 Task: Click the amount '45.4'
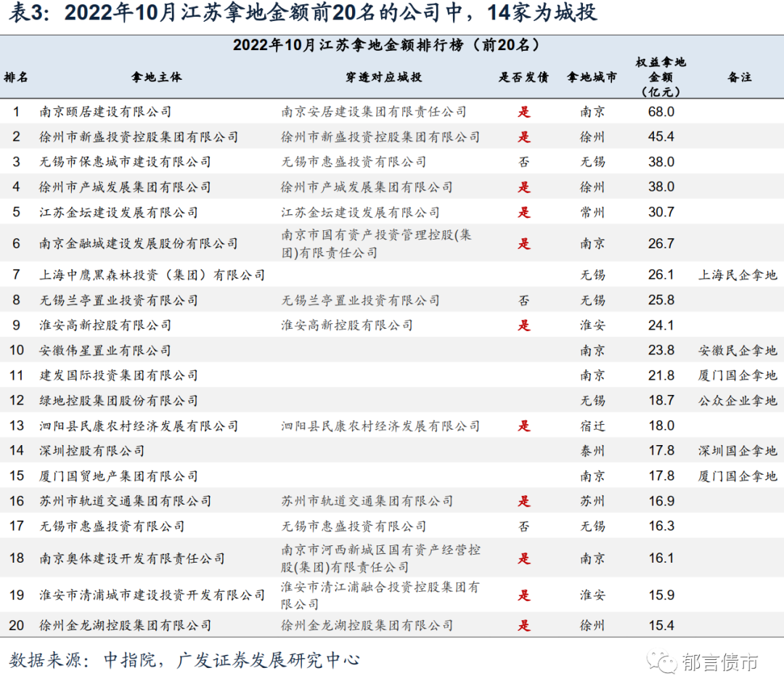click(x=661, y=136)
